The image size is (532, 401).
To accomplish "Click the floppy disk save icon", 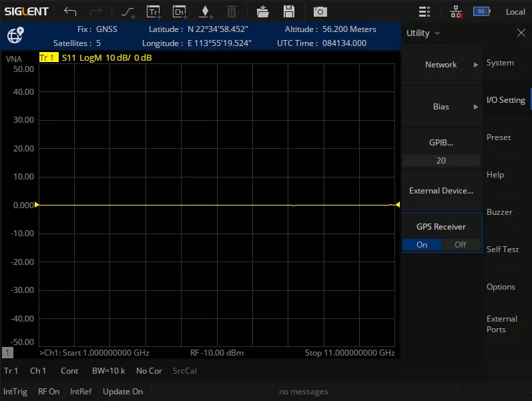I will 289,11.
